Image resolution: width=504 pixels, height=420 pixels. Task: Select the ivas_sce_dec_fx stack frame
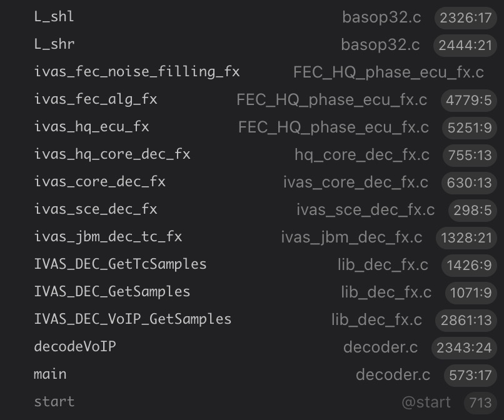tap(95, 209)
